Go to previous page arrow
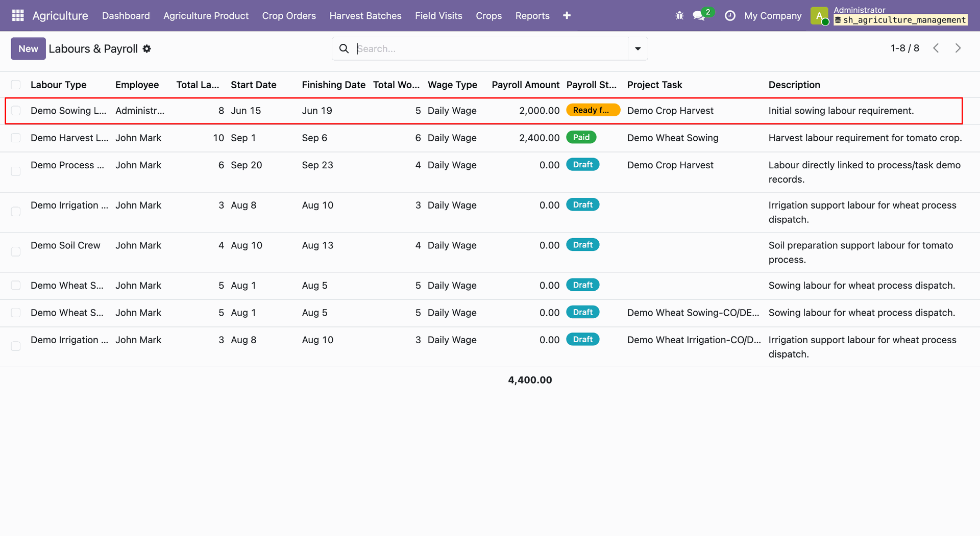 tap(936, 48)
